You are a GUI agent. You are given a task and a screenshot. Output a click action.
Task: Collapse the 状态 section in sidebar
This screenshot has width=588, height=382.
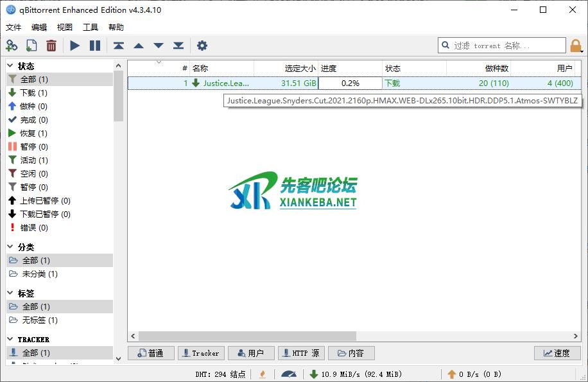point(11,66)
